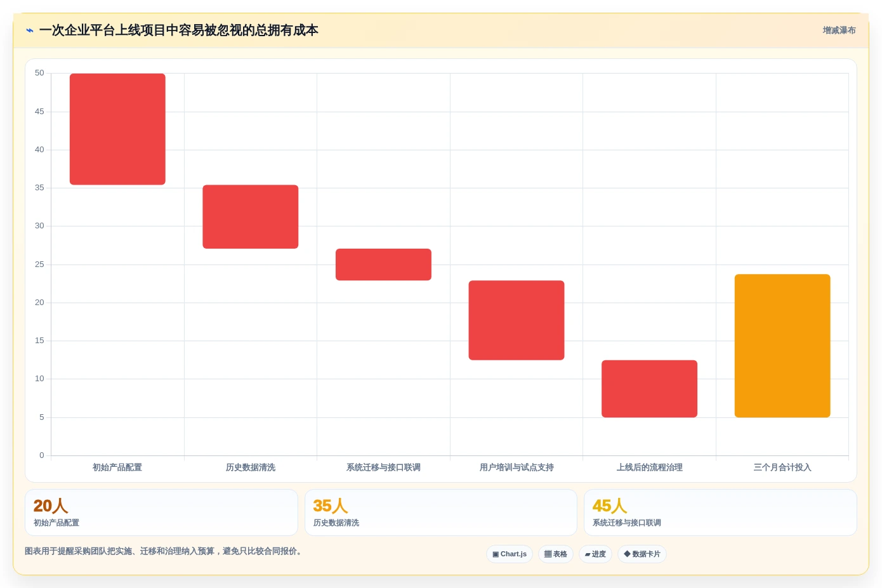Select the 表格 tag chip
The width and height of the screenshot is (882, 588).
(x=556, y=554)
